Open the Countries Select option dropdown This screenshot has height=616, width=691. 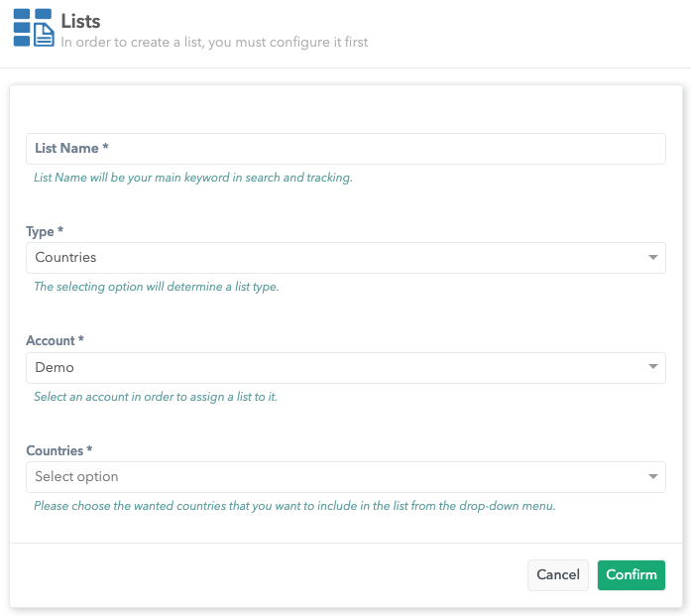[337, 477]
